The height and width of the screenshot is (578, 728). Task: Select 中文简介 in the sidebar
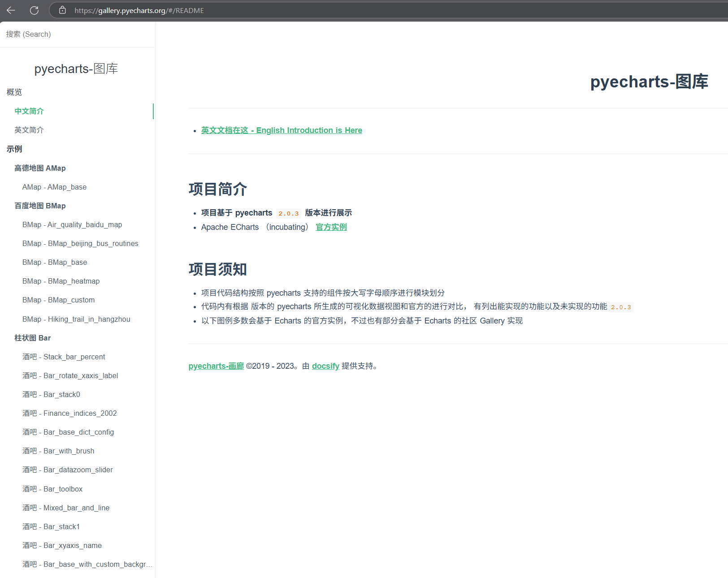click(29, 111)
